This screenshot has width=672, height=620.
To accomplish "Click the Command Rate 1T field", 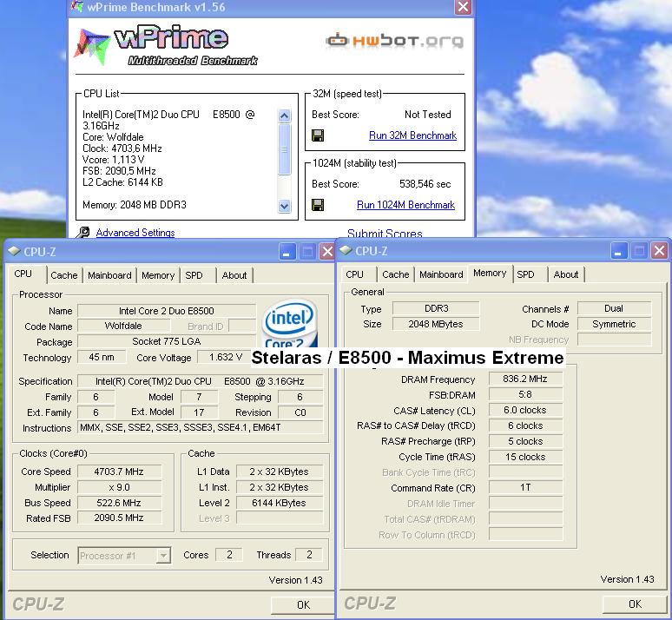I will click(525, 487).
